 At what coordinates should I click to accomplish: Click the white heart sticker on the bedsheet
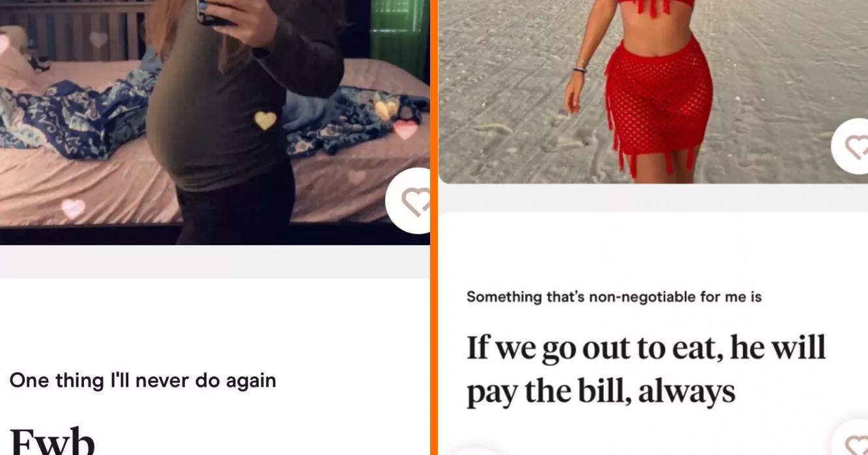(x=73, y=208)
